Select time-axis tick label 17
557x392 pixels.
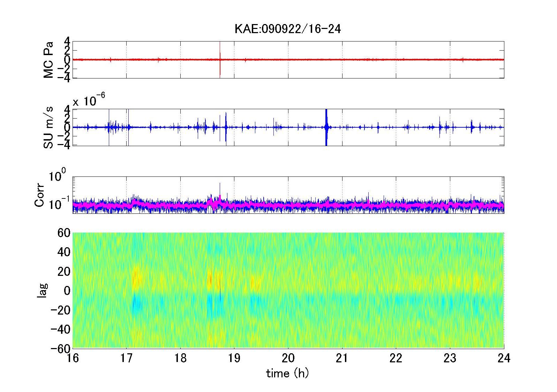126,358
